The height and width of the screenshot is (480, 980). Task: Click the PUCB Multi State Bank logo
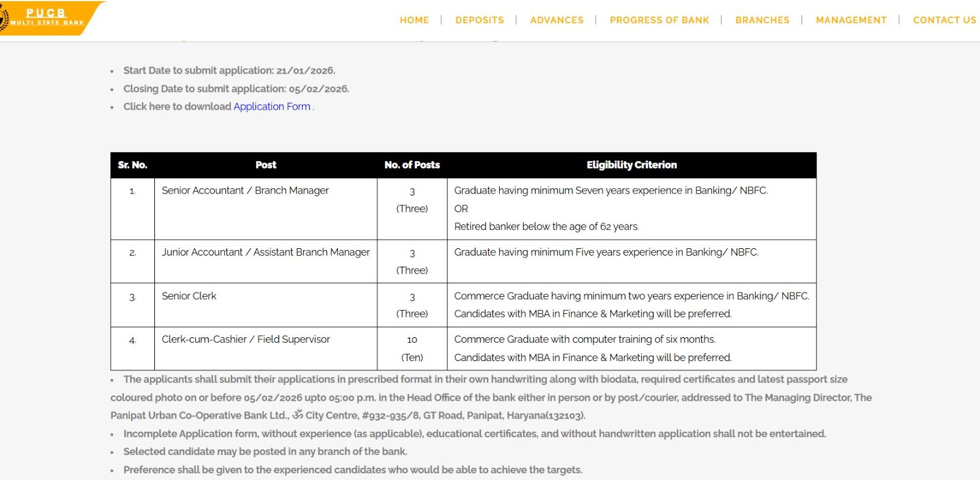click(46, 18)
